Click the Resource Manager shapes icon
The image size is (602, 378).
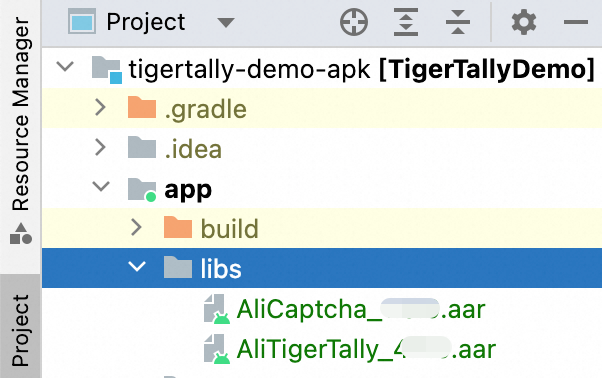pos(21,234)
